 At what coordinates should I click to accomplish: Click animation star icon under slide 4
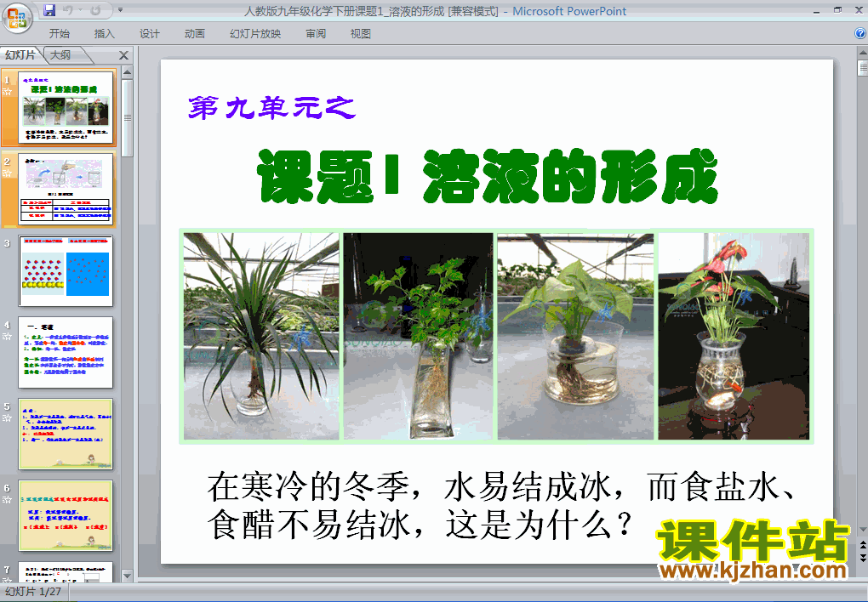(x=7, y=337)
